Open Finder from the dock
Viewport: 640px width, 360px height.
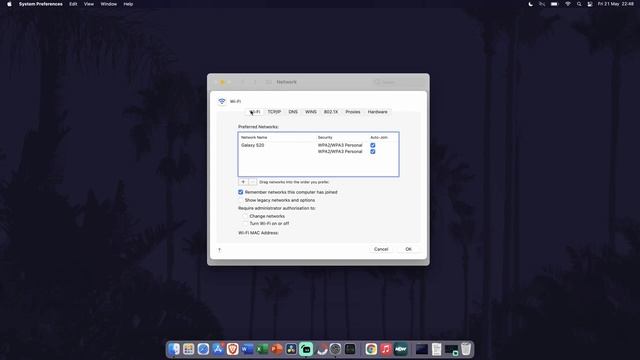174,349
